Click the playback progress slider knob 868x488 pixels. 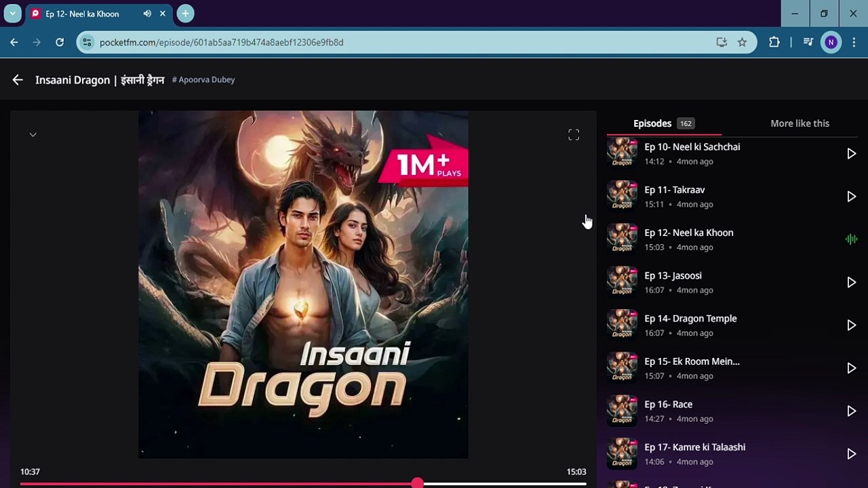click(x=417, y=483)
